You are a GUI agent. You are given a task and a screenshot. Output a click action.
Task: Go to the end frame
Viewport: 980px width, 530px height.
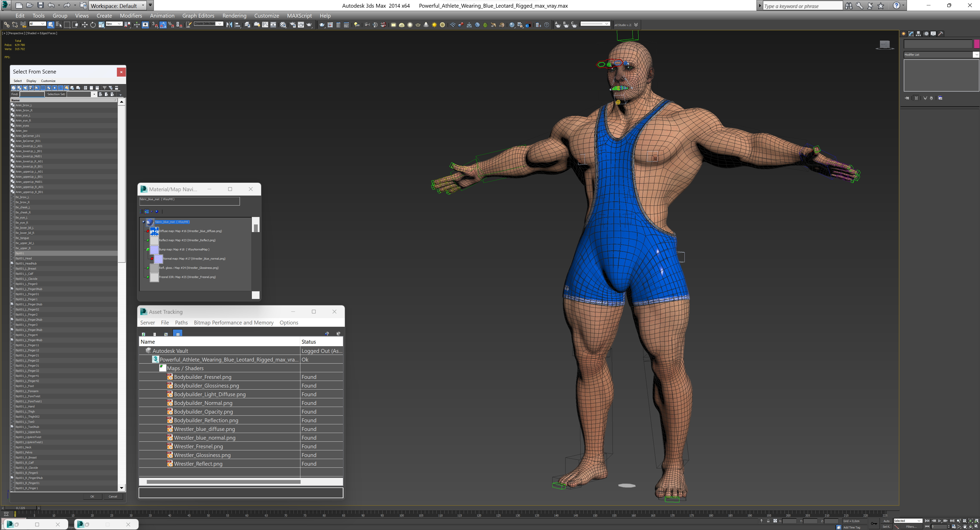click(x=952, y=521)
